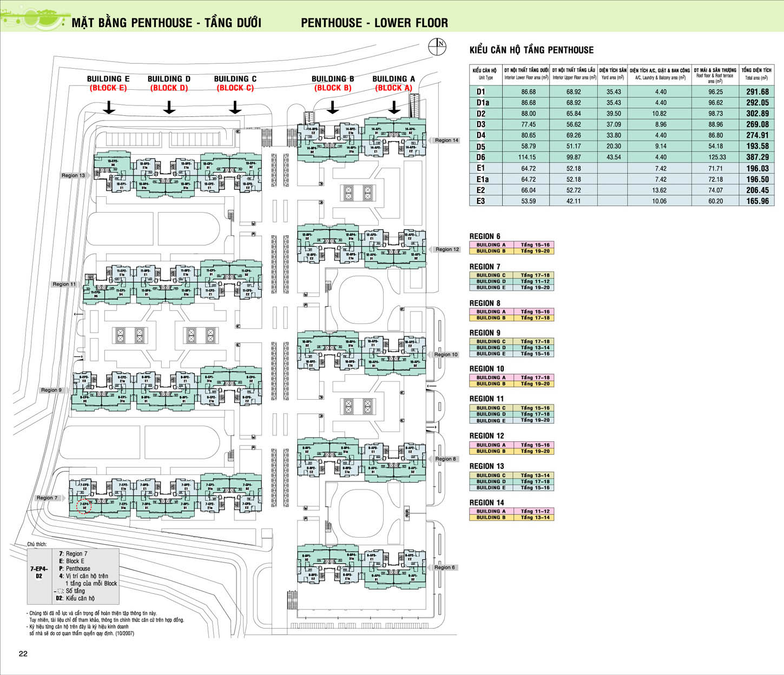Click the red dashed circle on unit 7-EP4
784x675 pixels.
pyautogui.click(x=84, y=506)
